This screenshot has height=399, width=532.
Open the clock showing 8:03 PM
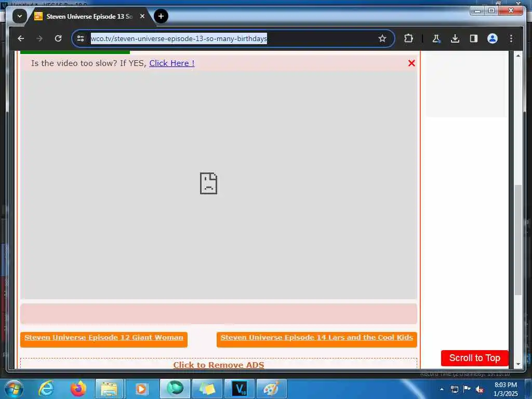506,389
